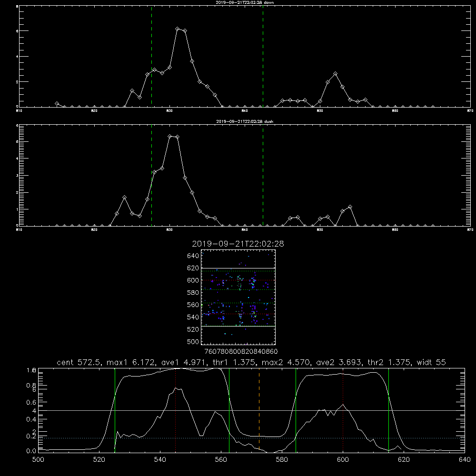Click the '560' y-axis label beside the detector image
Screen dimensions: 476x476
[x=193, y=305]
